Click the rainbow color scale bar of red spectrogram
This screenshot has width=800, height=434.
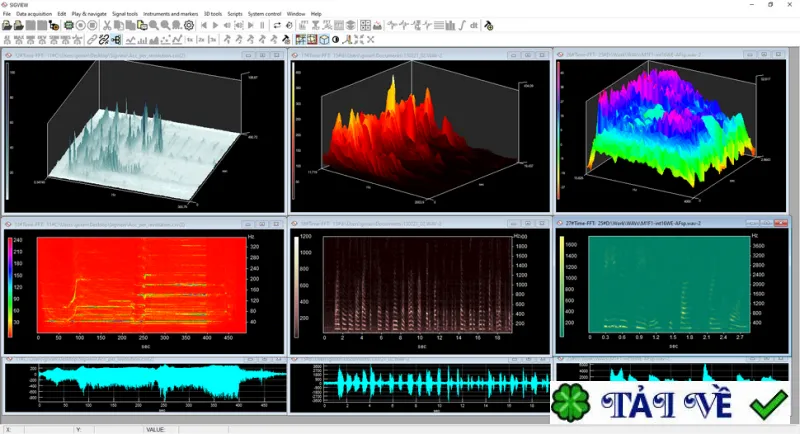[x=10, y=287]
